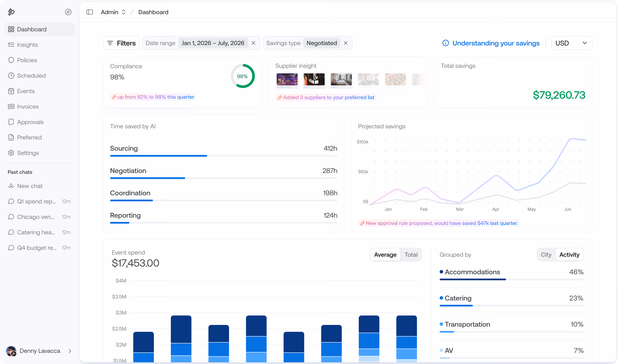
Task: Click the Settings gear icon
Action: (x=11, y=153)
